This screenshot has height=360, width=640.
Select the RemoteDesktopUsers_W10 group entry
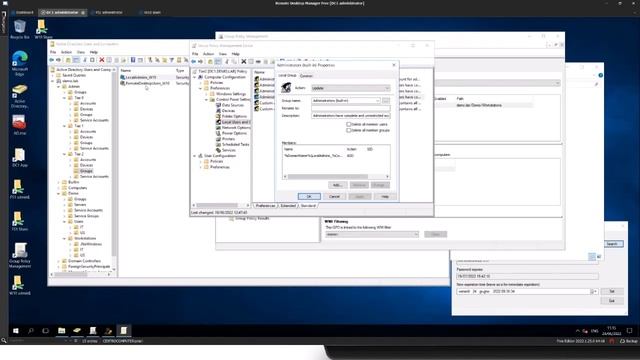coord(145,83)
